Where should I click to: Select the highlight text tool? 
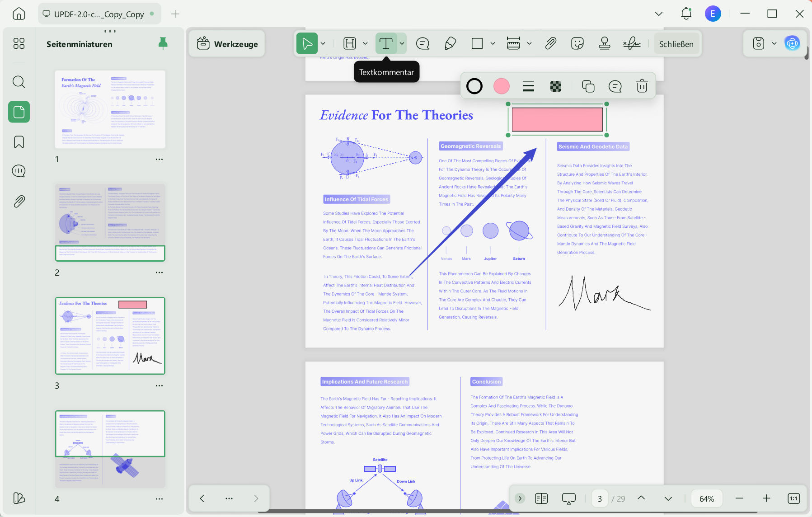(350, 43)
